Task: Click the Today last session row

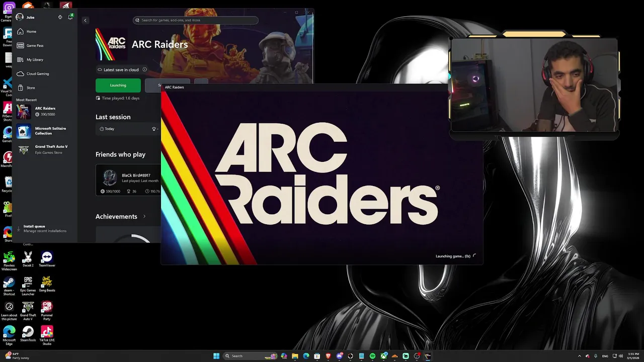Action: [x=128, y=129]
